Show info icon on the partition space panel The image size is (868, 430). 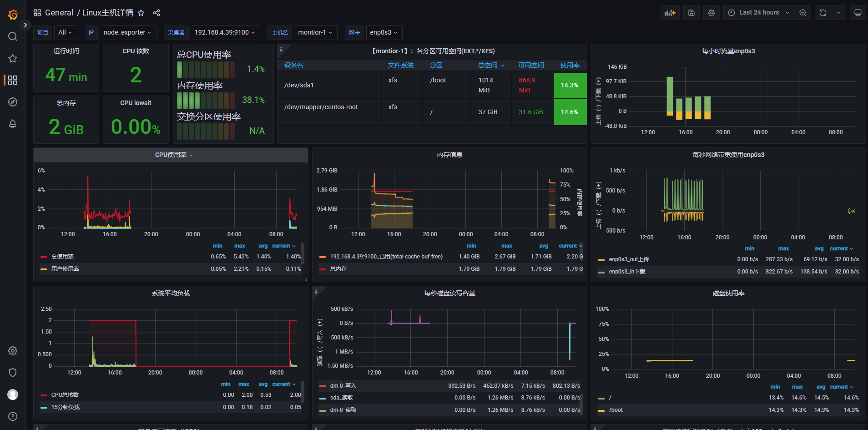[x=281, y=49]
